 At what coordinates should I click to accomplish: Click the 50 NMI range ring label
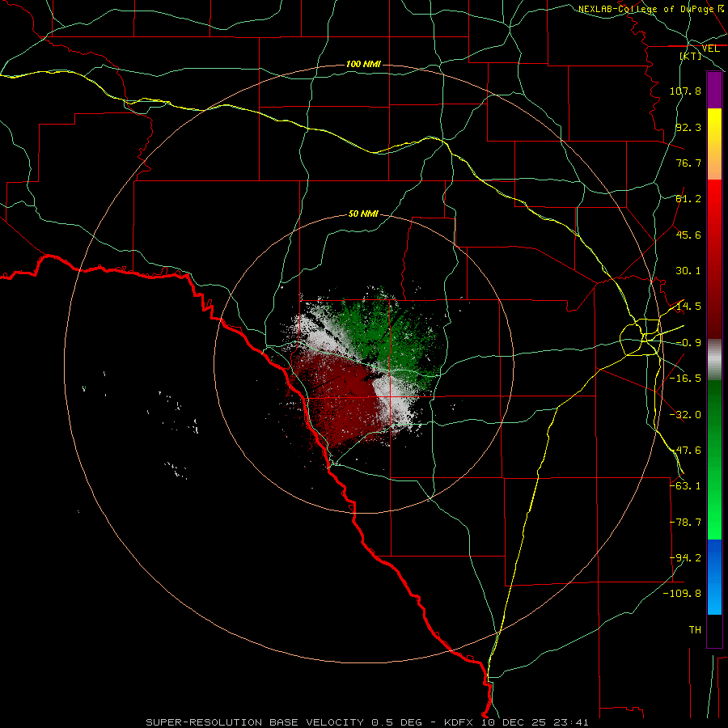coord(363,214)
